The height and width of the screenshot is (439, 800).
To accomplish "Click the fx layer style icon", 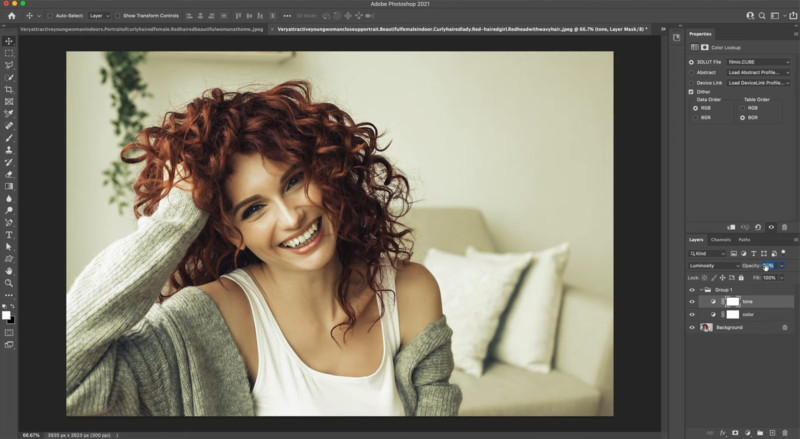I will pyautogui.click(x=722, y=432).
